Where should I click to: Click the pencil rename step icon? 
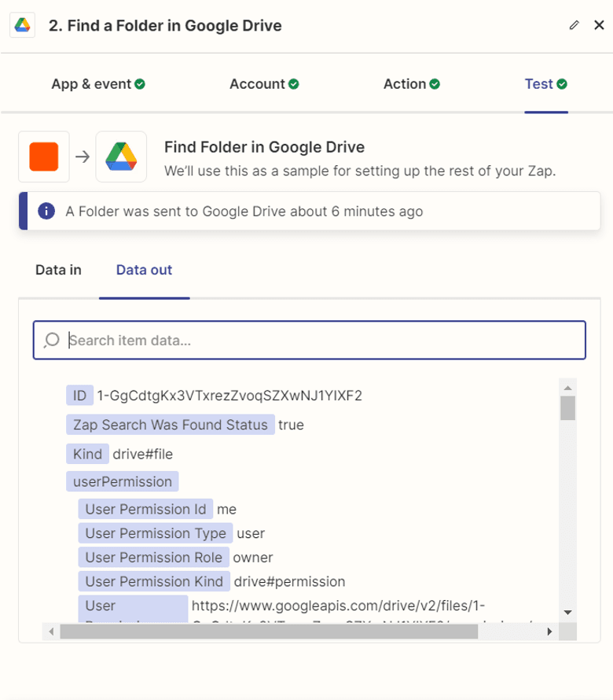coord(574,25)
